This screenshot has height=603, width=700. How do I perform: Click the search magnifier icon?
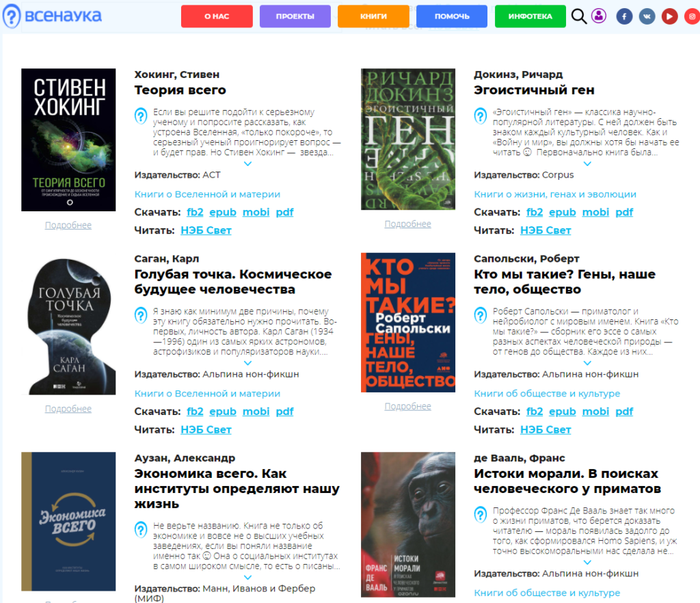(579, 16)
